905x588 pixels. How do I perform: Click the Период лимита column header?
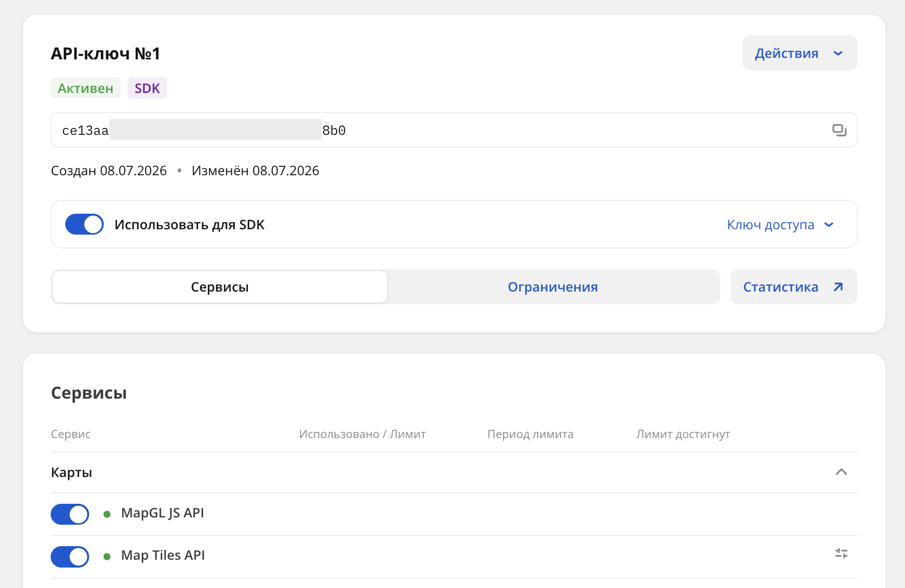pyautogui.click(x=530, y=434)
